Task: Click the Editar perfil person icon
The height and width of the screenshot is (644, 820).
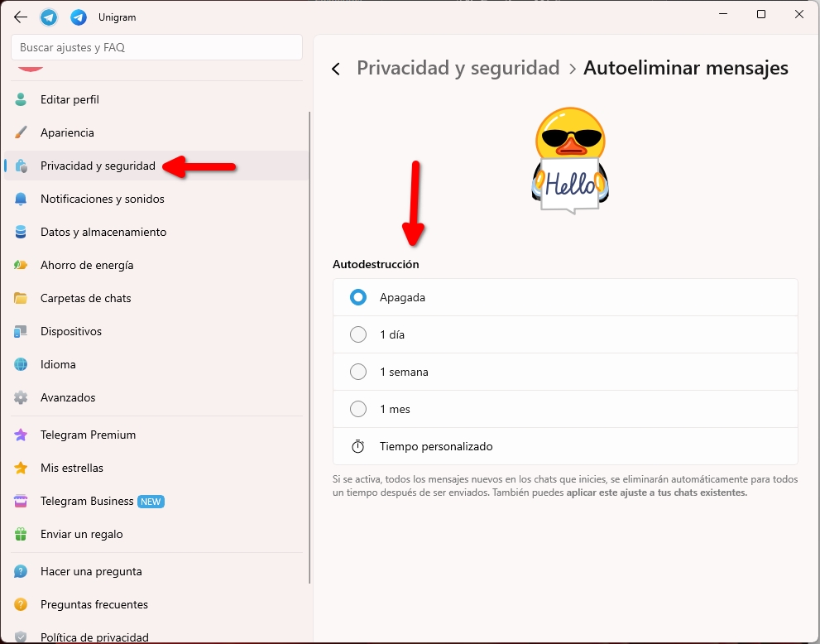Action: 21,99
